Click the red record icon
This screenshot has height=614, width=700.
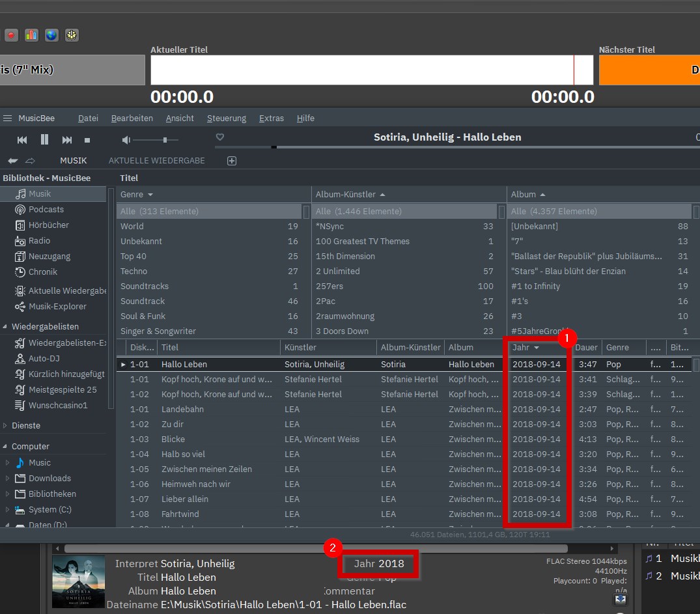coord(11,35)
